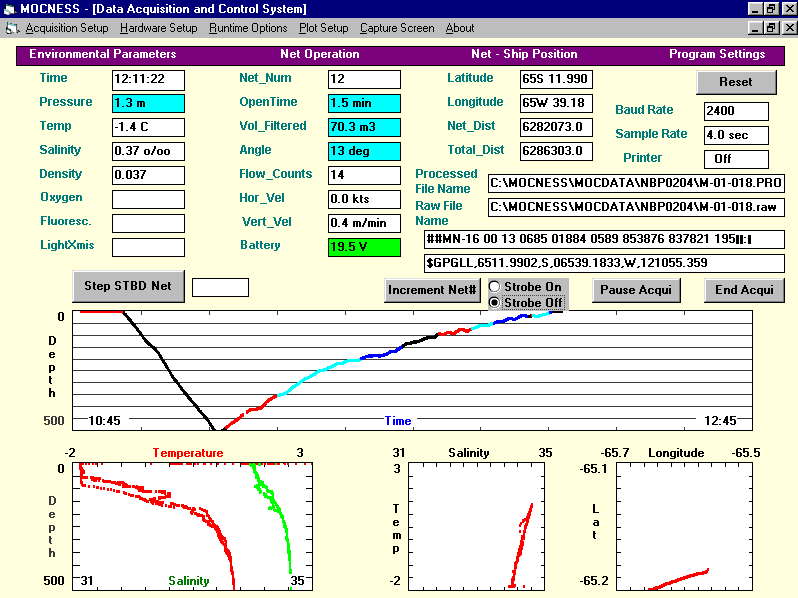Restore the inner child window

[771, 28]
